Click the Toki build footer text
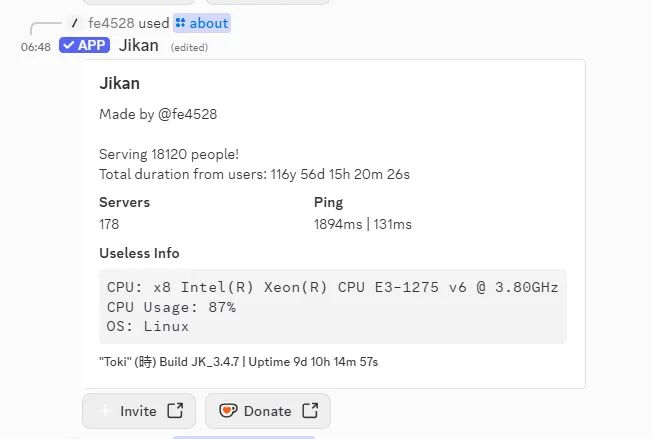Viewport: 652px width, 439px height. [x=238, y=362]
